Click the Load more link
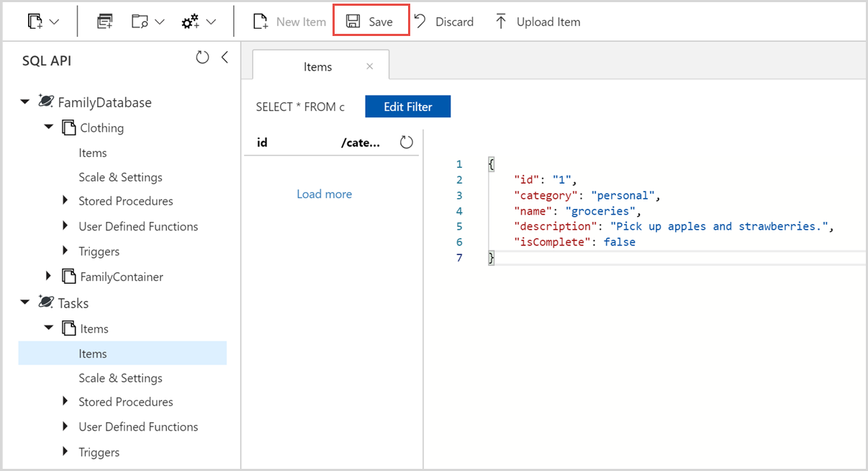The image size is (868, 471). click(324, 194)
